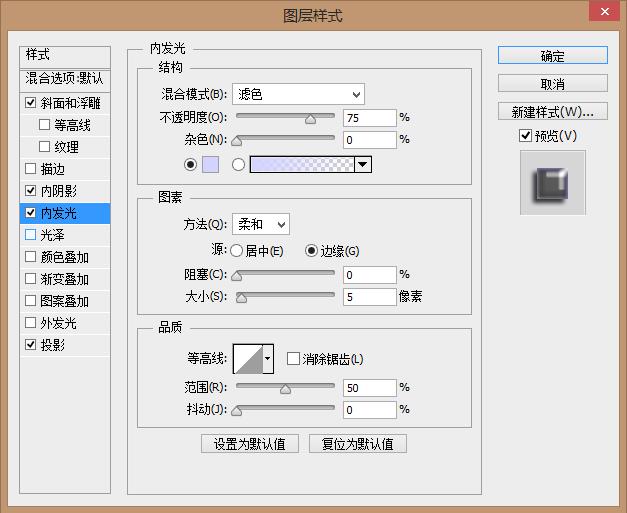
Task: Select 混合选项:默认 in style list
Action: click(65, 79)
